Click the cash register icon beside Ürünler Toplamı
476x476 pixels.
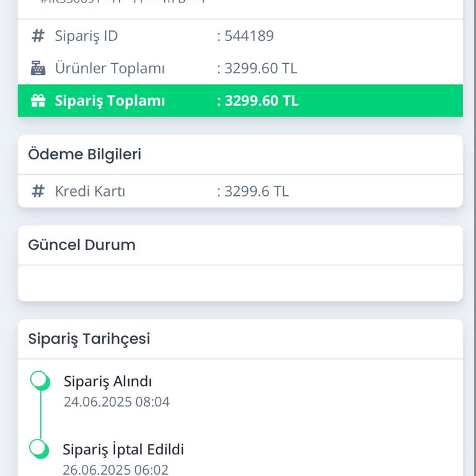[38, 68]
